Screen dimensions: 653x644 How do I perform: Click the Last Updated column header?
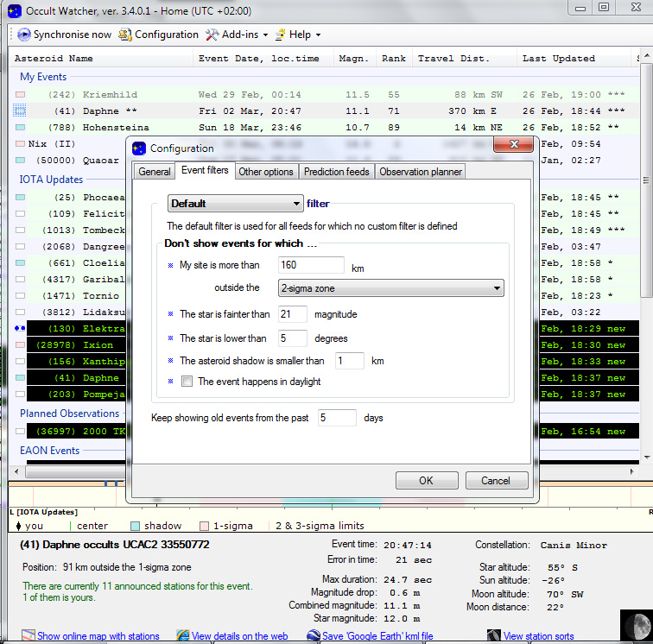pyautogui.click(x=574, y=59)
